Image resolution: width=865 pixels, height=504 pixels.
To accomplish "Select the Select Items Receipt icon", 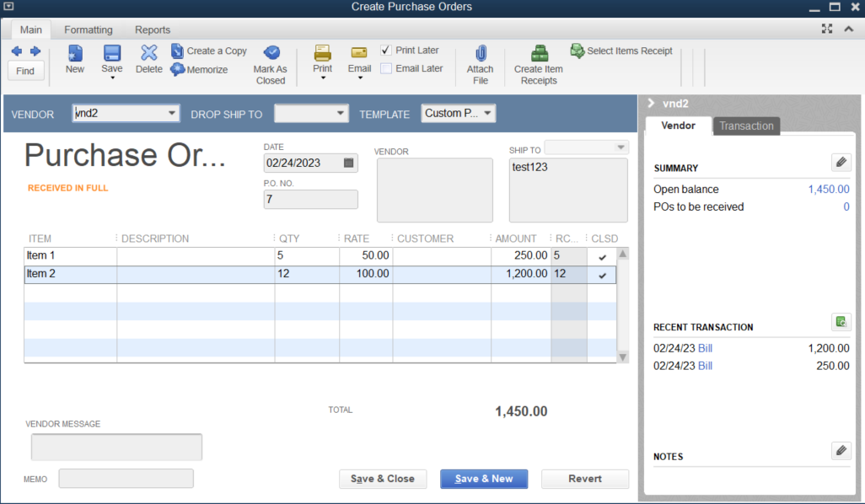I will (x=621, y=51).
